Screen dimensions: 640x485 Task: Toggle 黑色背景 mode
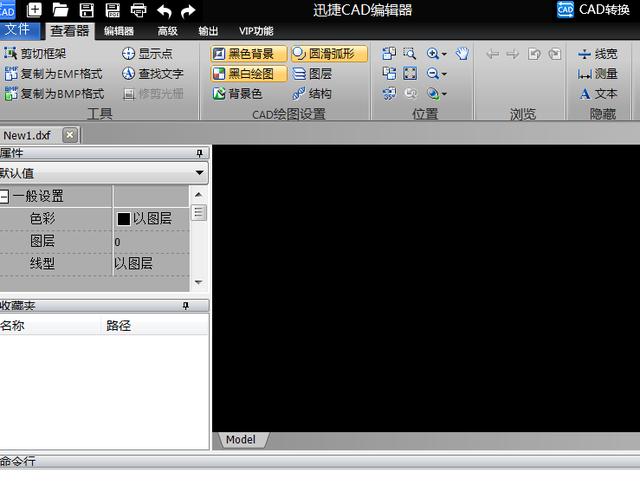(249, 53)
